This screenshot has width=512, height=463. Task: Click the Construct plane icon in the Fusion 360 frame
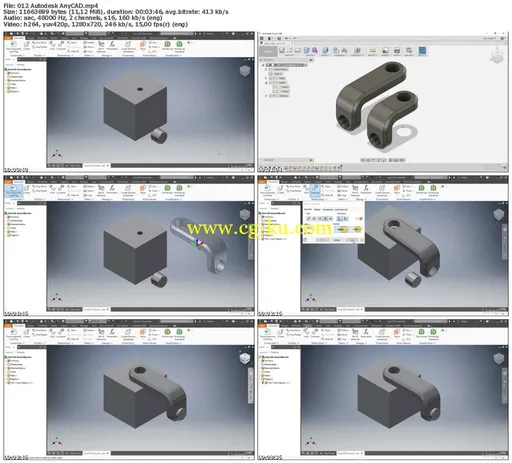[357, 50]
